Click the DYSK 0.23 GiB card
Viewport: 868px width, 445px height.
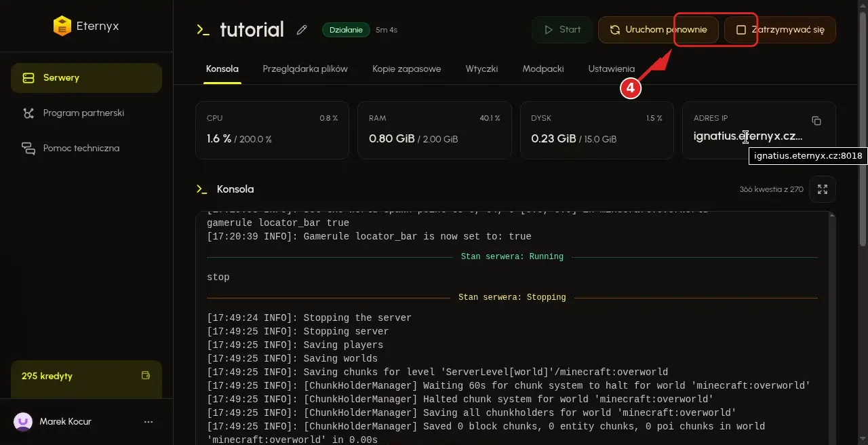pyautogui.click(x=597, y=130)
